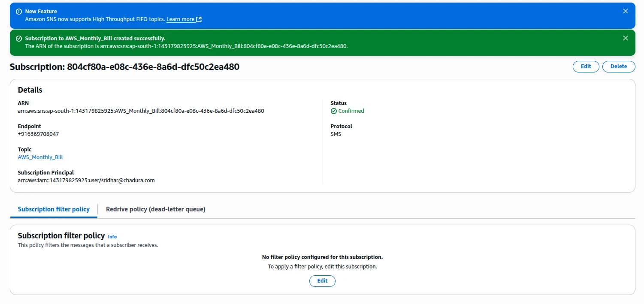Click Edit button in filter policy panel
The width and height of the screenshot is (644, 304).
322,281
